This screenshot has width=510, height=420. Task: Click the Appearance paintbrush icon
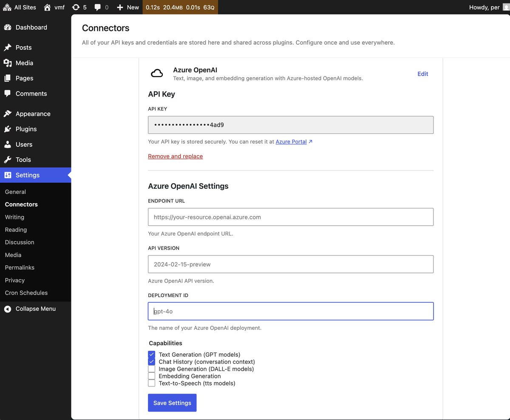(8, 114)
